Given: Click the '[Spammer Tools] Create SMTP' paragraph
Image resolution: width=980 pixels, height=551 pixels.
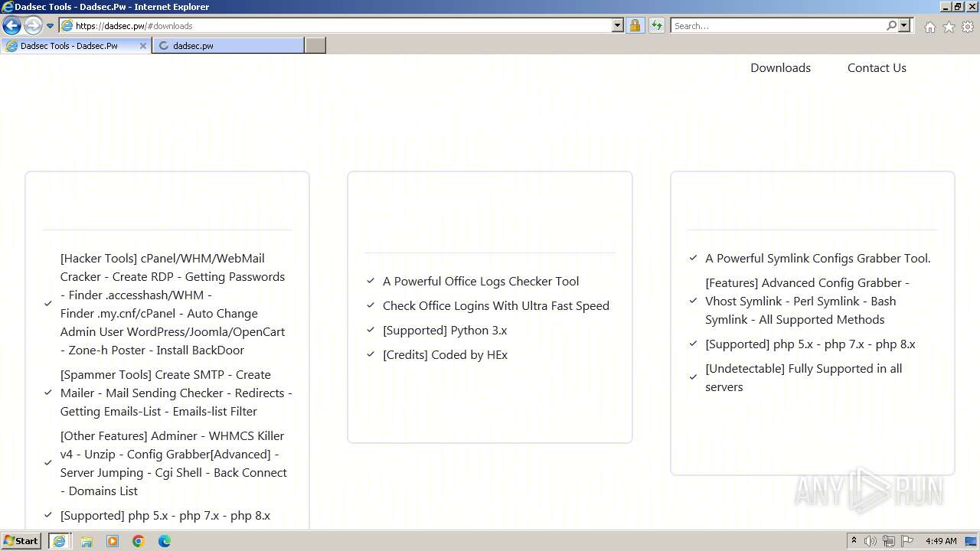Looking at the screenshot, I should [176, 393].
